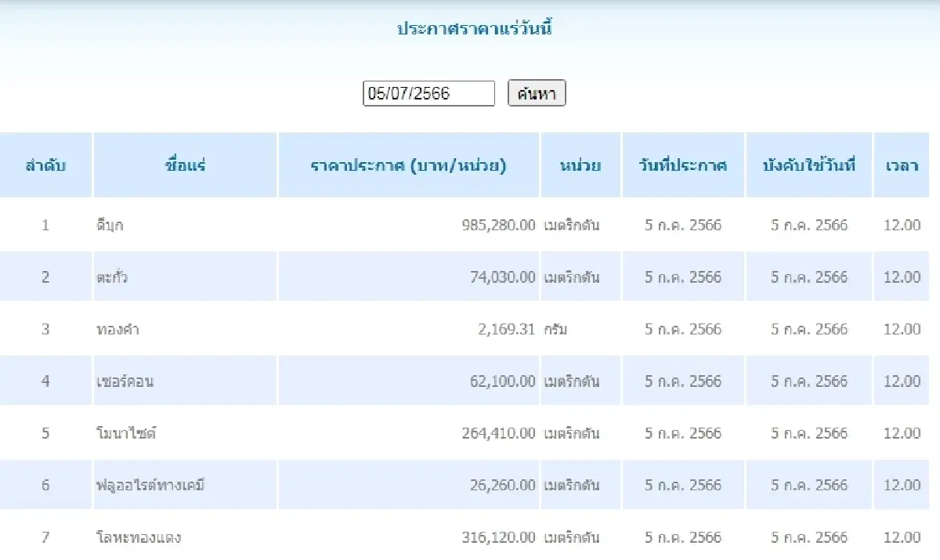Click the time 12.00 in the เซอร์คอน row
The width and height of the screenshot is (940, 560).
tap(902, 381)
